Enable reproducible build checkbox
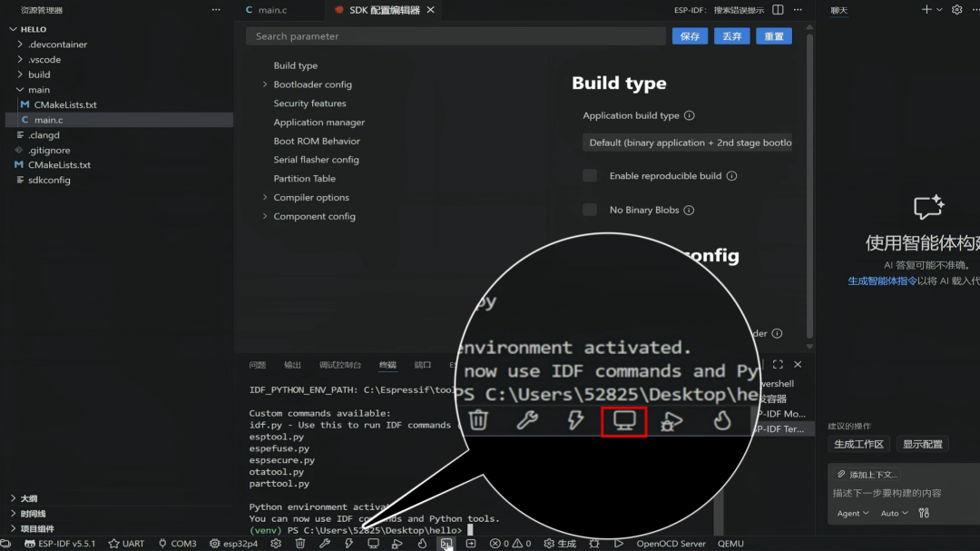 pyautogui.click(x=590, y=176)
